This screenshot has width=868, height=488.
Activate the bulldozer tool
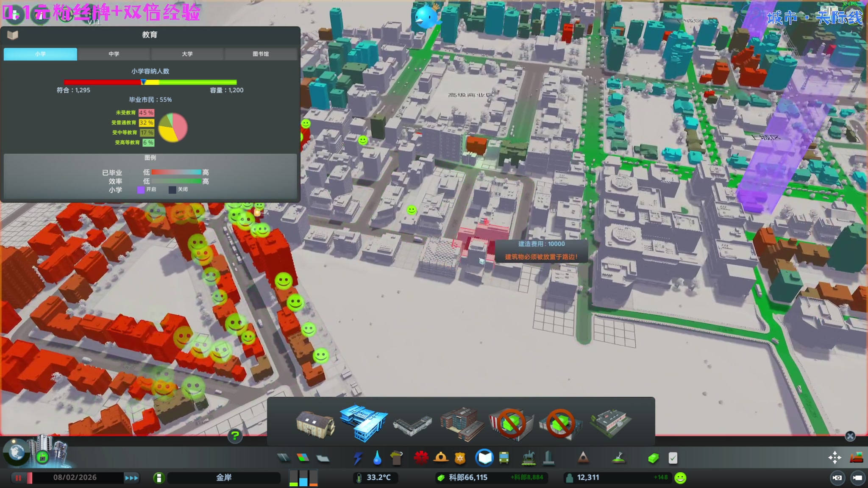[x=857, y=458]
